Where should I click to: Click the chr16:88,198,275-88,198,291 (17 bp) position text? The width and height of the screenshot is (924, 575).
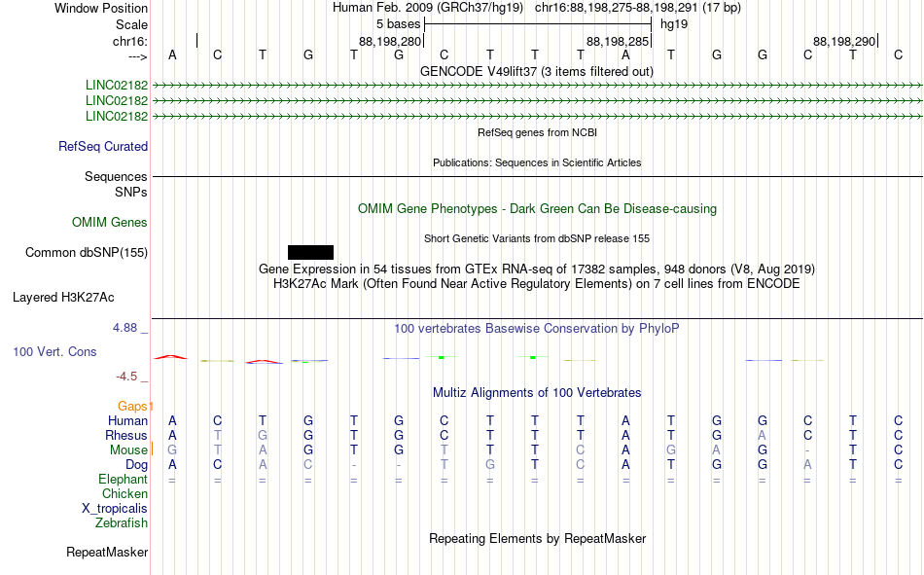(638, 8)
